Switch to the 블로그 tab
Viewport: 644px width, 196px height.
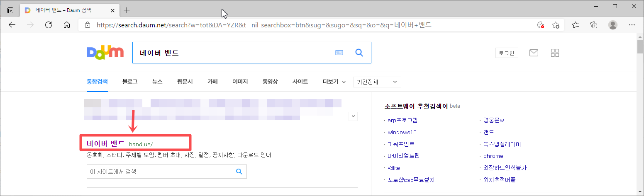130,82
